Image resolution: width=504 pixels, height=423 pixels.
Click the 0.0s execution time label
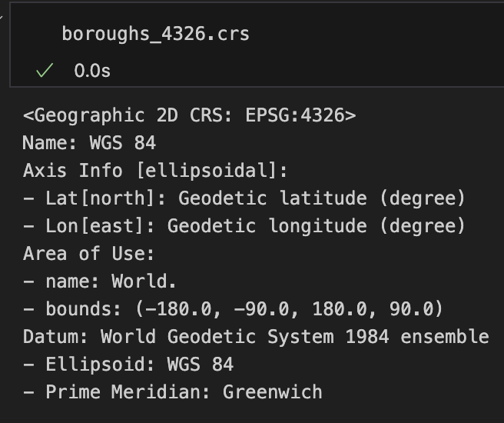tap(92, 71)
